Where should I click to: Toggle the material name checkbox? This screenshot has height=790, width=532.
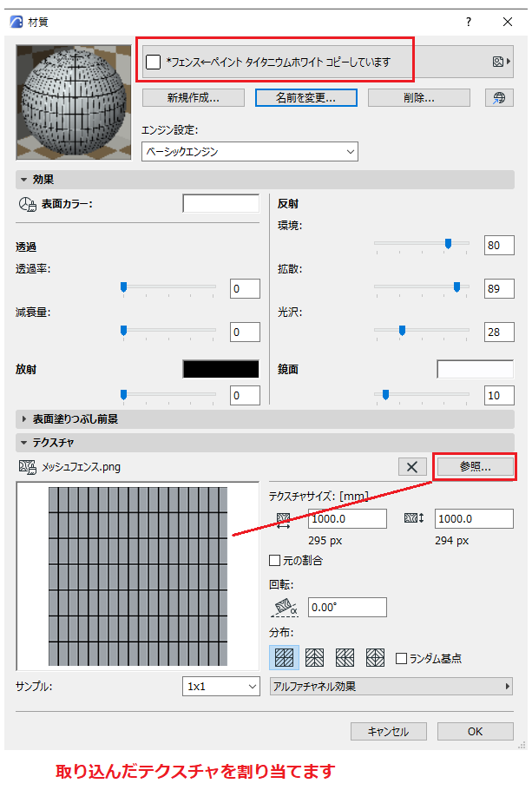tap(153, 62)
